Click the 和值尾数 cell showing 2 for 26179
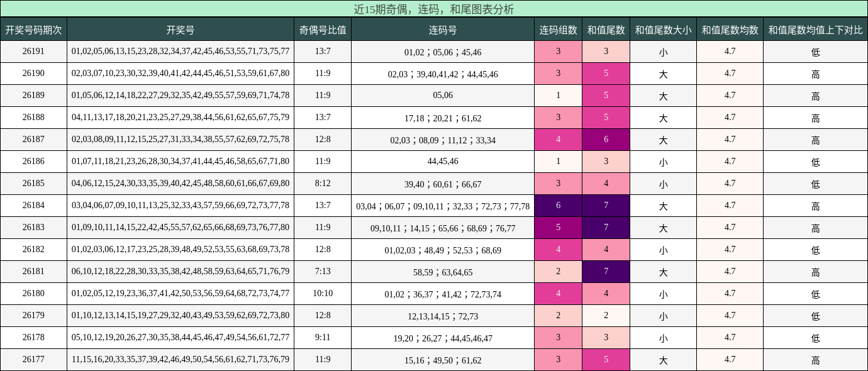 coord(606,316)
